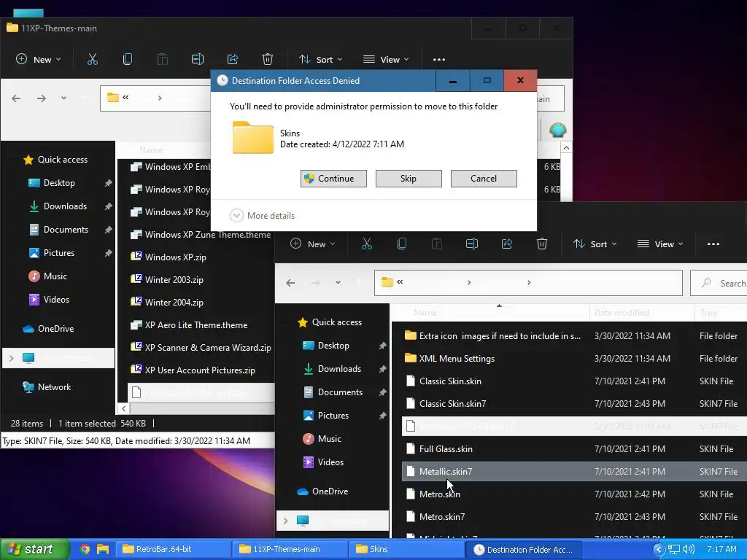Click Delete trash icon in 11XP-Themes-main window
The height and width of the screenshot is (560, 747).
(268, 60)
